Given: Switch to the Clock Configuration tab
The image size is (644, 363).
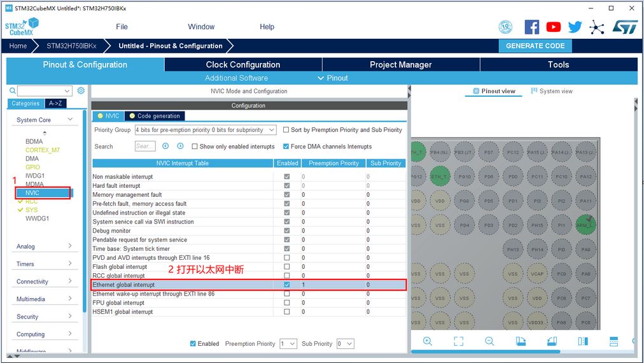Looking at the screenshot, I should click(243, 65).
